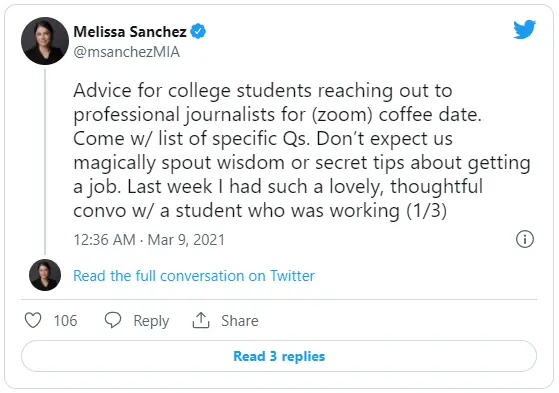The width and height of the screenshot is (559, 393).
Task: Click the info circle icon
Action: click(525, 239)
